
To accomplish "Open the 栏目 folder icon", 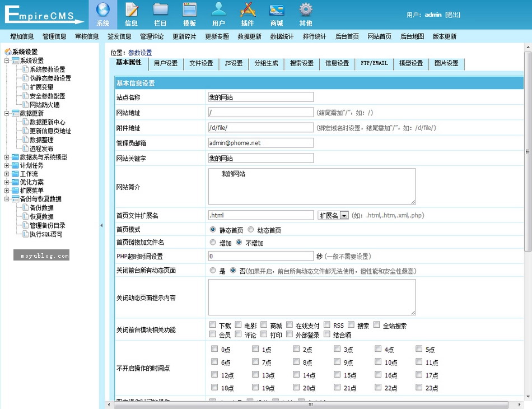I will 160,10.
